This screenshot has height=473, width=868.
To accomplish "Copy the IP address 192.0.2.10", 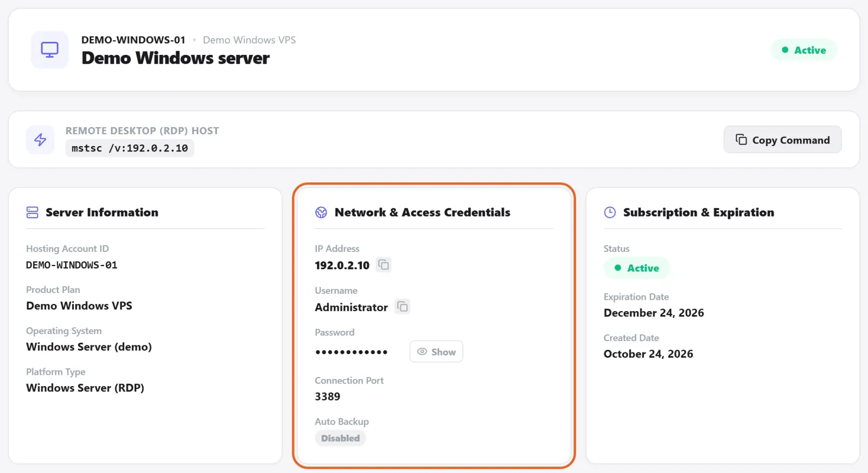I will 384,265.
